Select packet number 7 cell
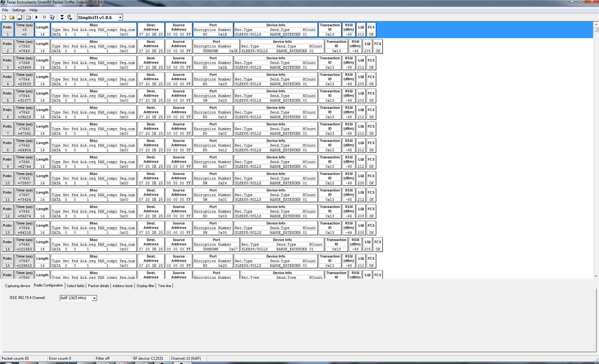Image resolution: width=599 pixels, height=364 pixels. (7, 129)
